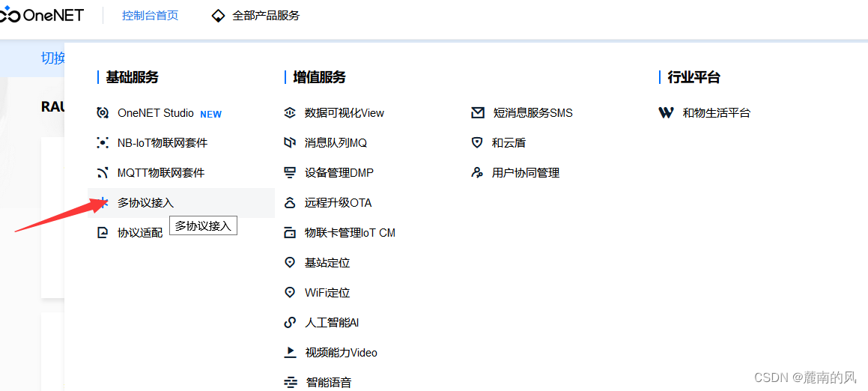The height and width of the screenshot is (391, 868).
Task: Click the MQTT物联网套件 icon
Action: (103, 173)
